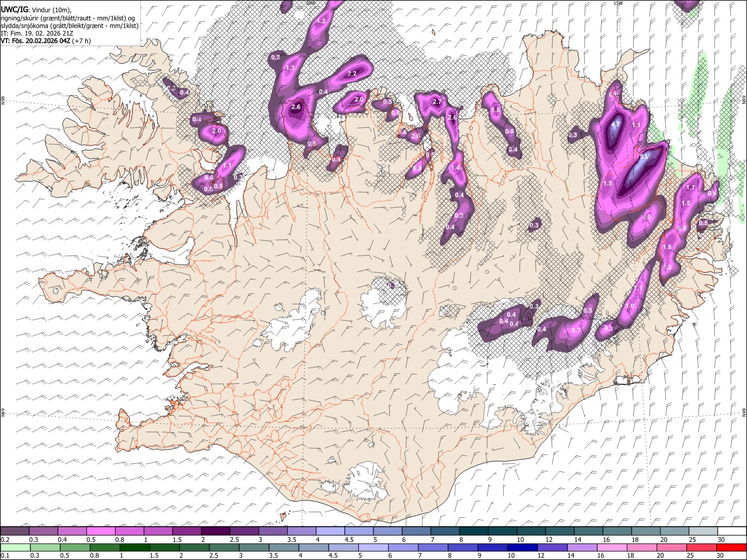Click the '15W' longitude label
This screenshot has height=560, width=747.
pyautogui.click(x=618, y=3)
